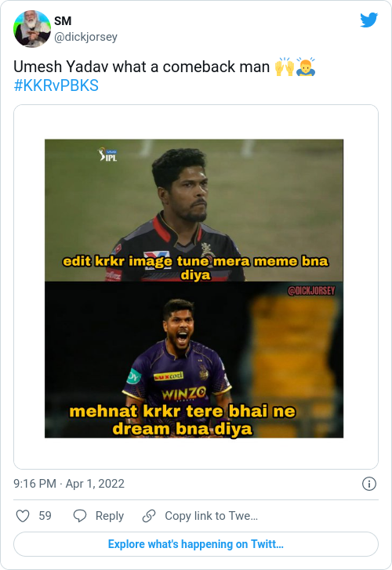Click the SM profile avatar picture
This screenshot has width=392, height=570.
click(x=32, y=29)
